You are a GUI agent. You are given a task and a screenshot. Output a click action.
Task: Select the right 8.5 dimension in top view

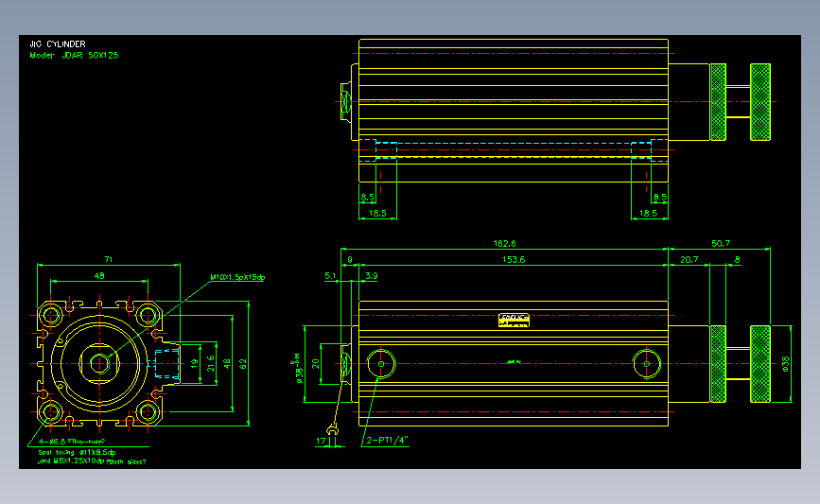click(660, 197)
